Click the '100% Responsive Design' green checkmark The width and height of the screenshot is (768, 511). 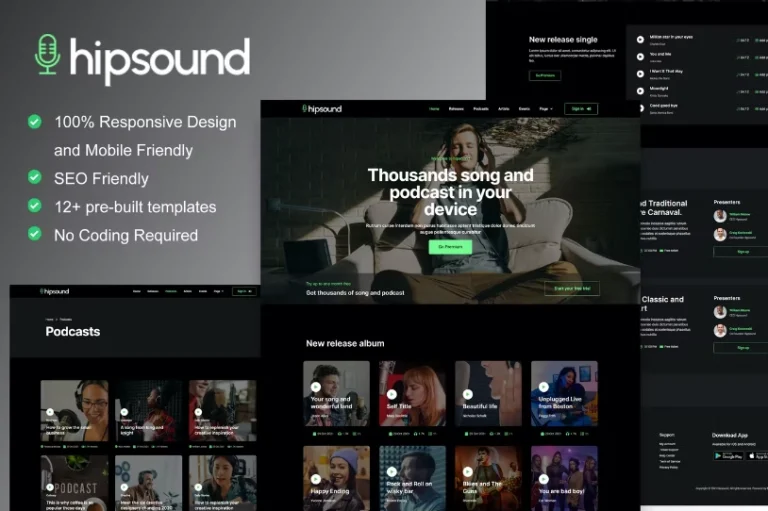(x=35, y=122)
